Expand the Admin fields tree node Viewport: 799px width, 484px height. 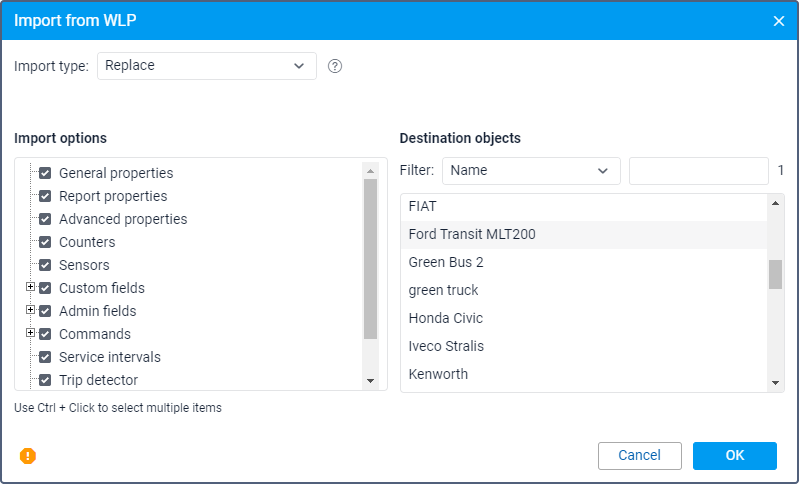30,311
